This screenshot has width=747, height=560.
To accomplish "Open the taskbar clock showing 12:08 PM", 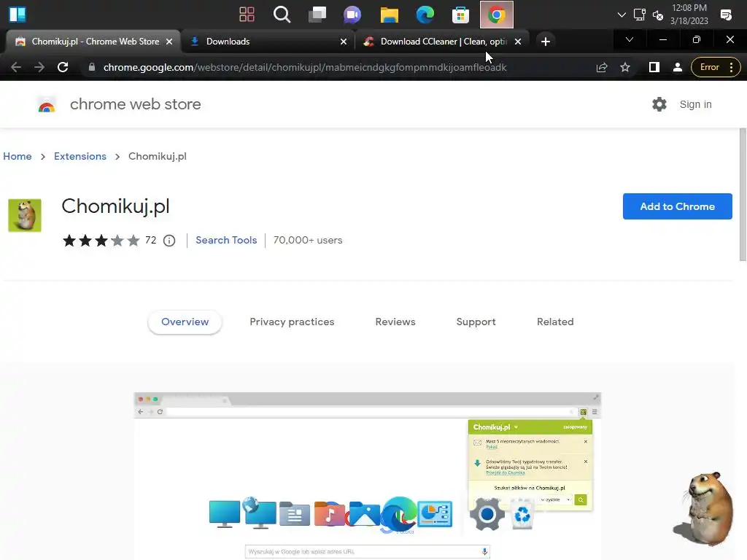I will 689,15.
